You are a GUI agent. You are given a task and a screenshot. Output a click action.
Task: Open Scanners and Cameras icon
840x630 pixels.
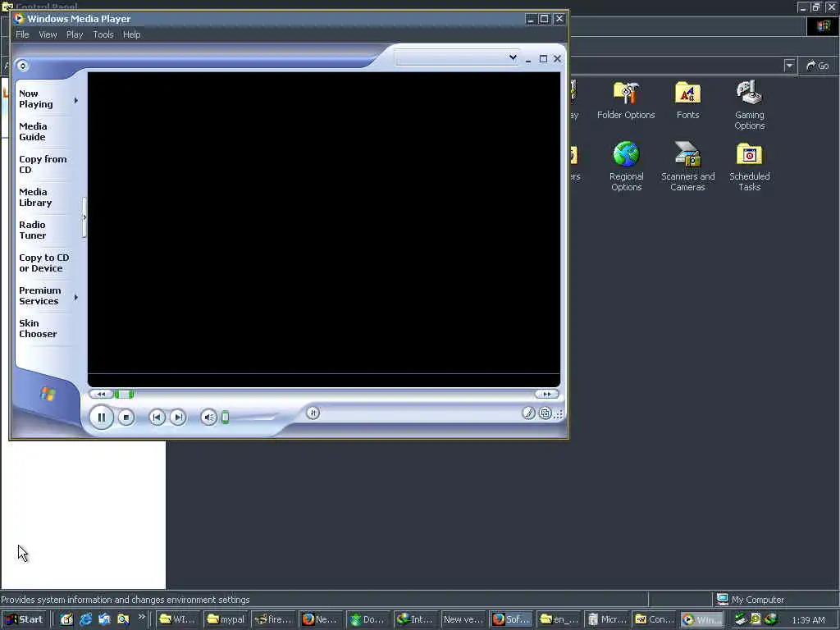point(688,166)
